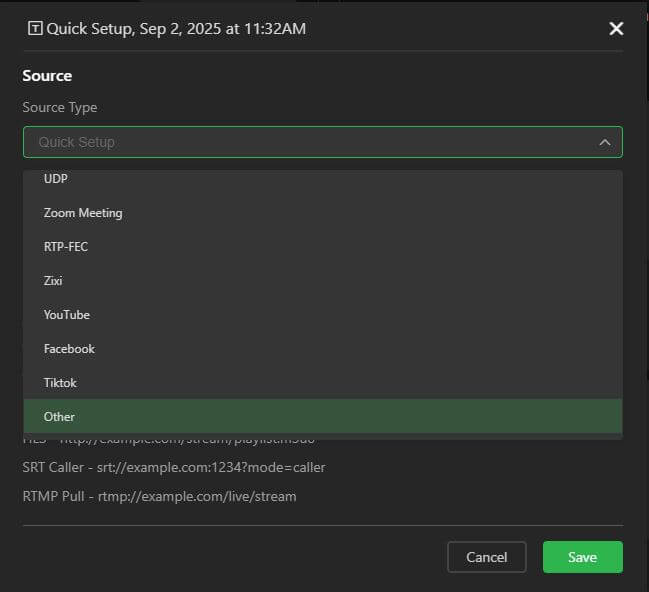Click the Quick Setup source type field
The image size is (649, 592).
300,142
